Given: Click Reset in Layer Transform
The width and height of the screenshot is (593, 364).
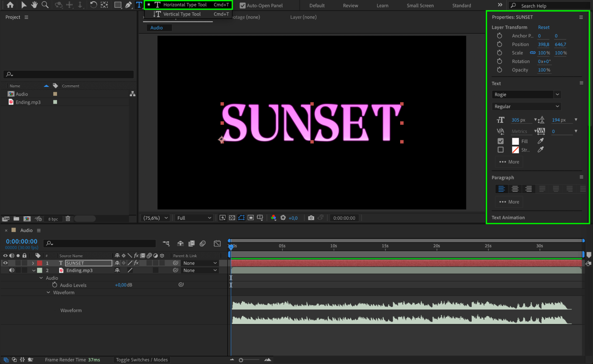Looking at the screenshot, I should coord(543,27).
